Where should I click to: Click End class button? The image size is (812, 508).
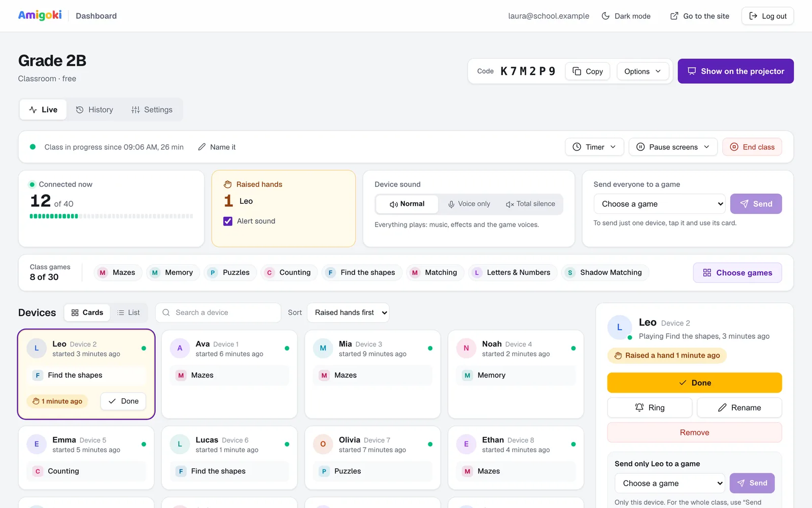[x=752, y=147]
